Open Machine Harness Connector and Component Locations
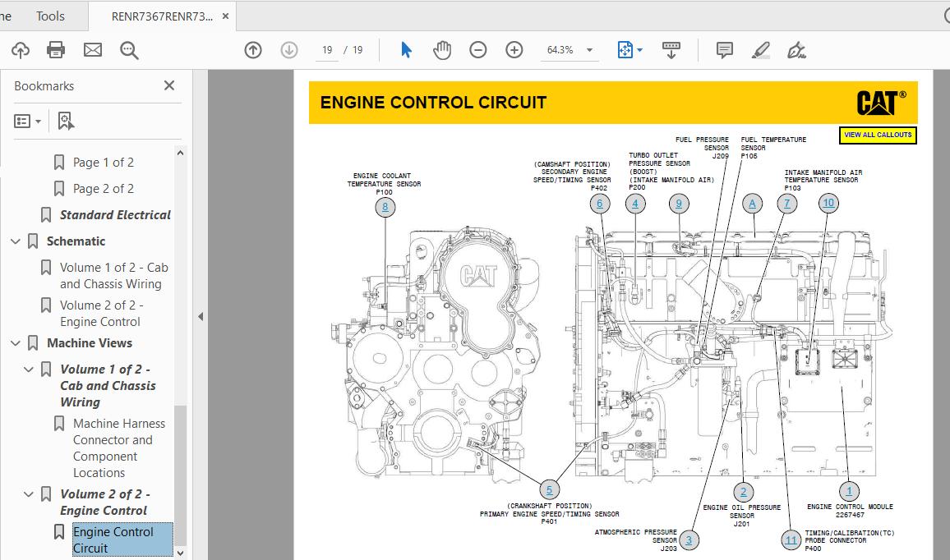The width and height of the screenshot is (950, 560). click(118, 448)
